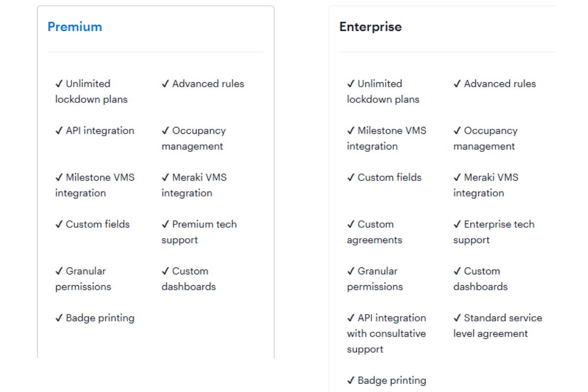Select Enterprise API integration with consultative support

[x=387, y=334]
